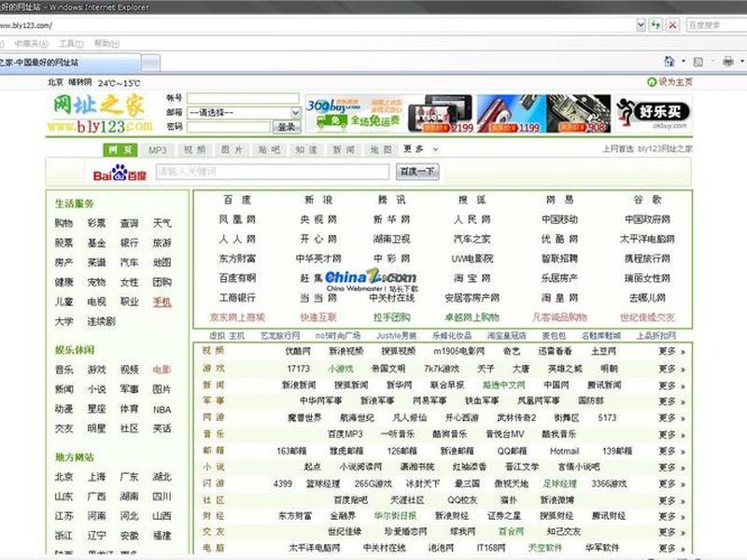Select the 新闻 search tab
The image size is (747, 560).
coord(344,150)
